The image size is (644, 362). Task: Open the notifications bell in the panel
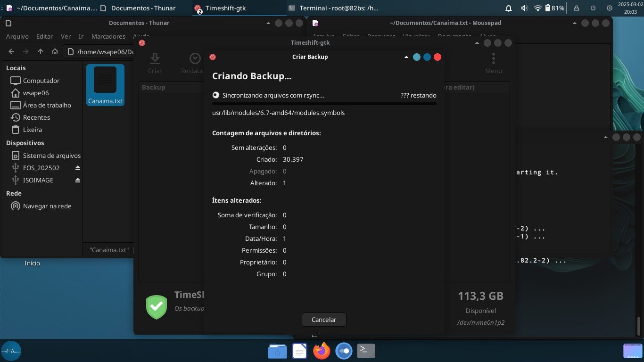[x=509, y=8]
